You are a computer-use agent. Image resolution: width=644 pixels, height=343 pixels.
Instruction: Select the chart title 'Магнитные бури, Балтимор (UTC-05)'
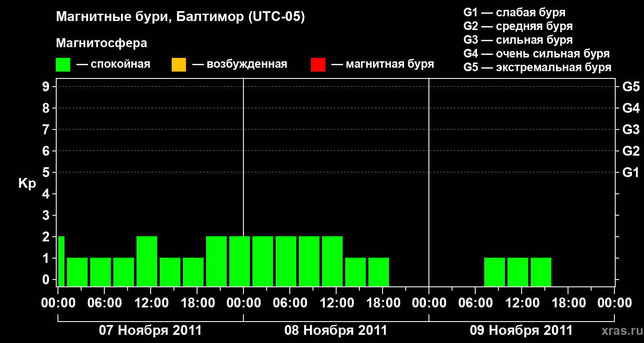point(180,18)
